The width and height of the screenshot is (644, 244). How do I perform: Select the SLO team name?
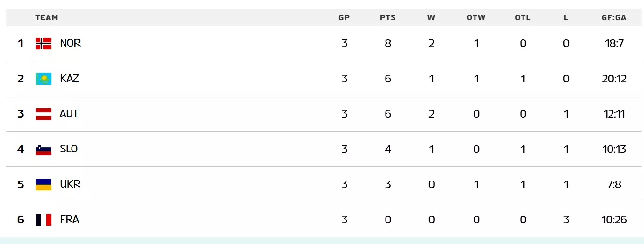[69, 149]
